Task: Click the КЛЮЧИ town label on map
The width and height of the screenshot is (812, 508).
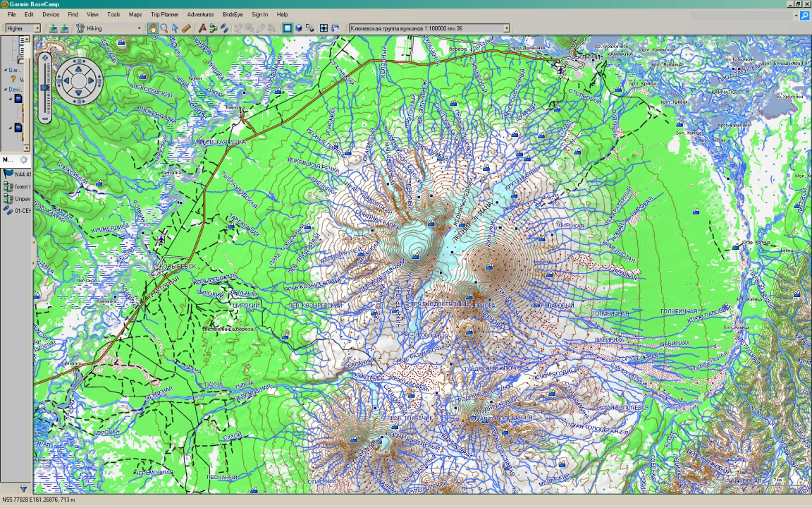Action: pyautogui.click(x=589, y=57)
